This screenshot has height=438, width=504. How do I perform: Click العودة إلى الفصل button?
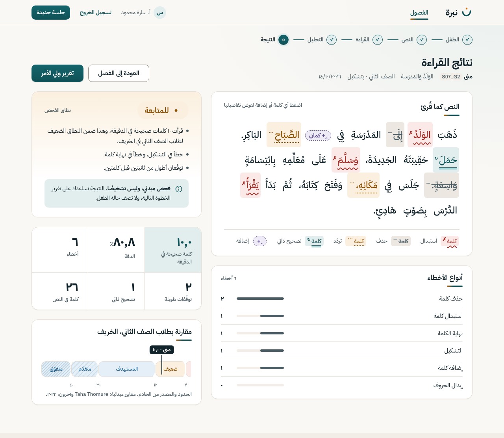(119, 73)
